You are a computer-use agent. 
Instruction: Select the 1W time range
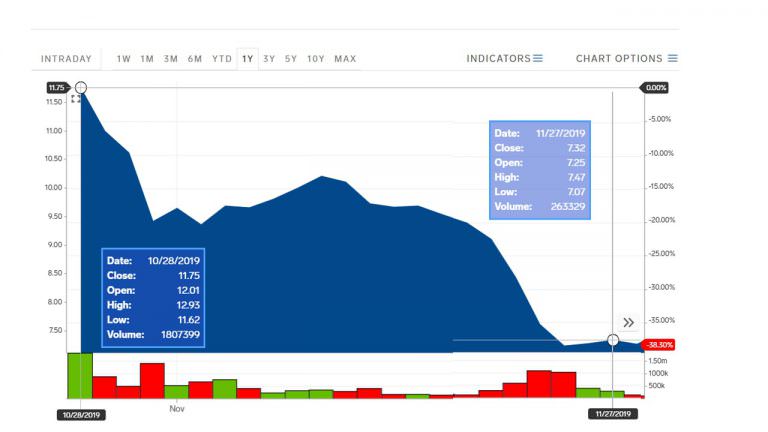tap(123, 59)
